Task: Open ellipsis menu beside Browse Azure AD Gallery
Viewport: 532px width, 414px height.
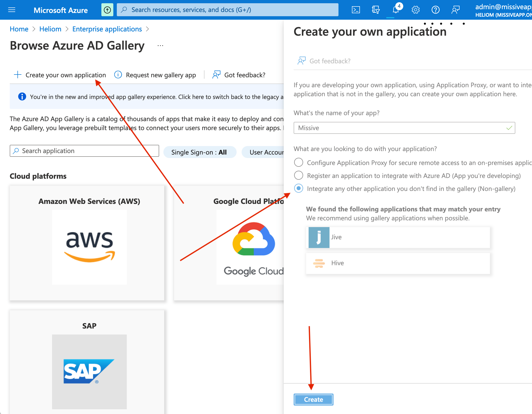Action: coord(160,46)
